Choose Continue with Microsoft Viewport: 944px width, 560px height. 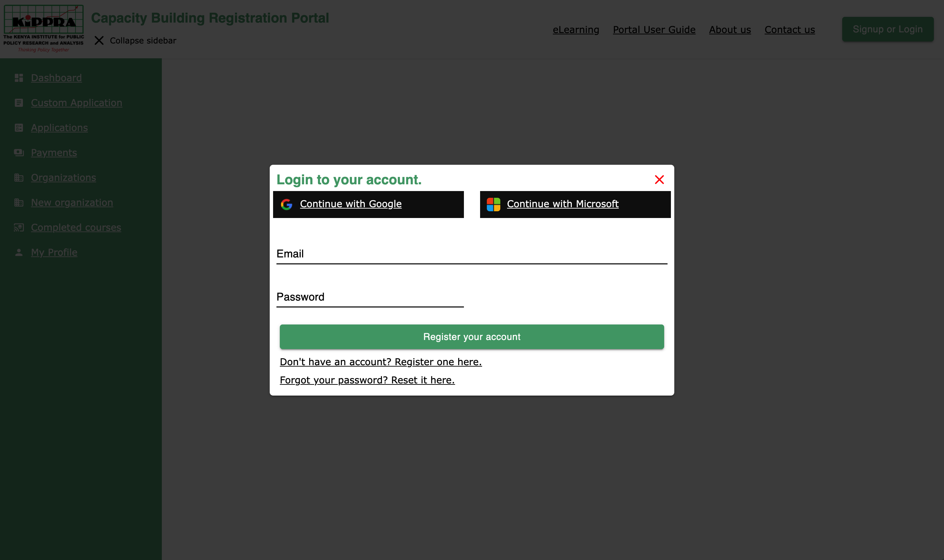click(575, 204)
